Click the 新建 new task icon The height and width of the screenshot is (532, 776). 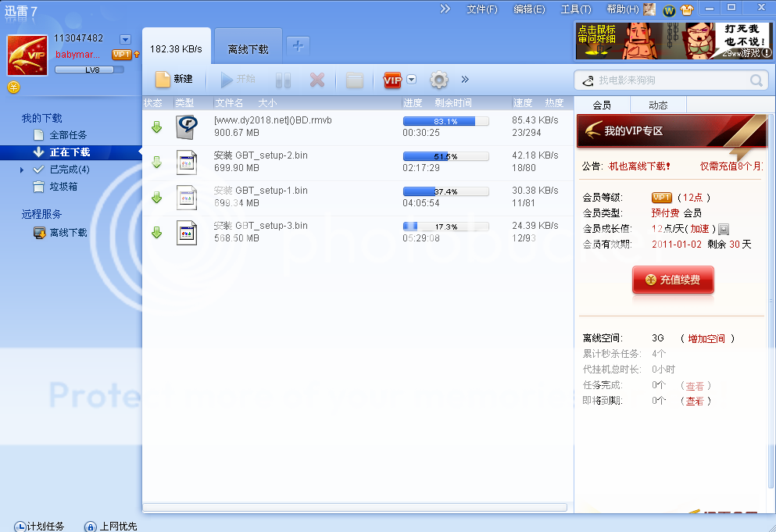[x=163, y=80]
